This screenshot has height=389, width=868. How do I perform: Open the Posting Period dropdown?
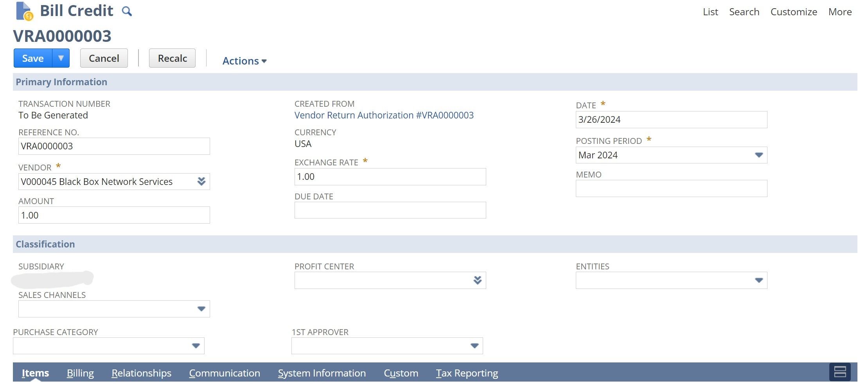[758, 155]
